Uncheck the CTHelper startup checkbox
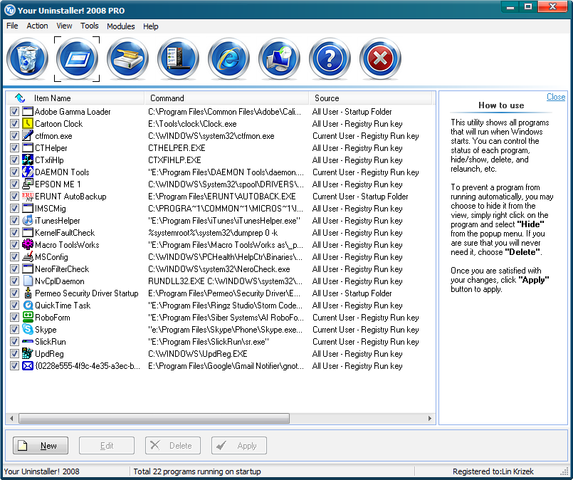The image size is (573, 480). [14, 148]
